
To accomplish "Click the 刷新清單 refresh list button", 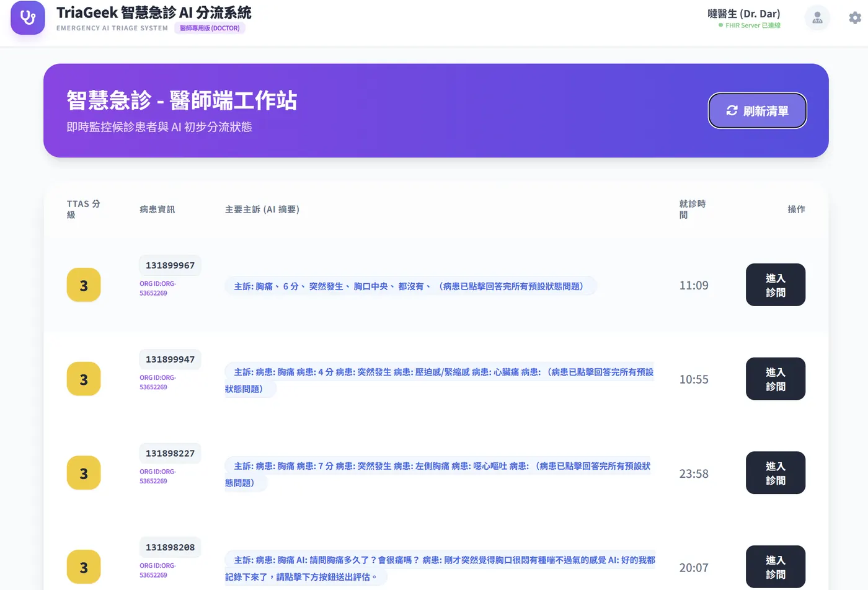I will [757, 110].
